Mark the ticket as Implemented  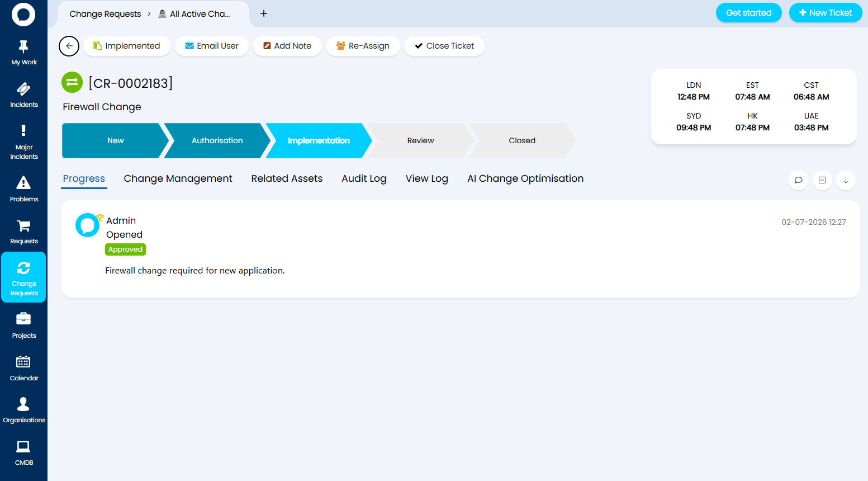tap(127, 46)
